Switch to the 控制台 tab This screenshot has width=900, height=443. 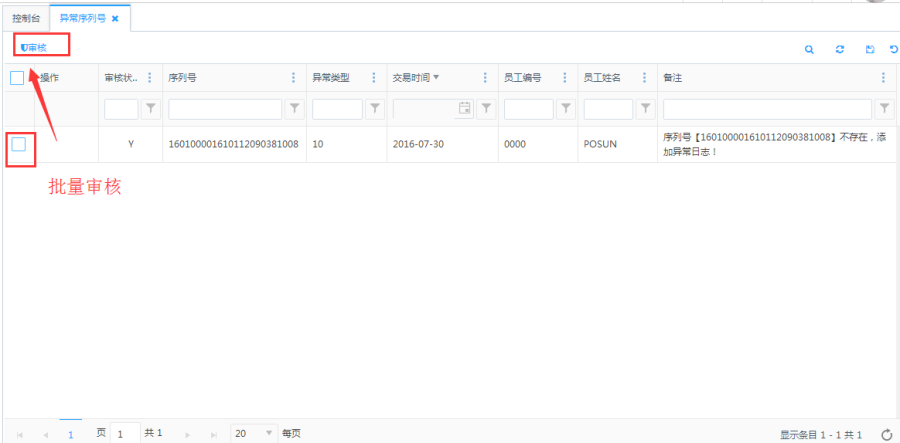point(26,18)
